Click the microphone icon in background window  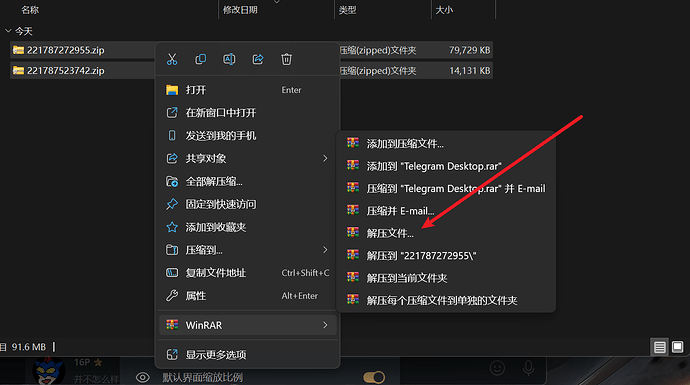click(529, 367)
